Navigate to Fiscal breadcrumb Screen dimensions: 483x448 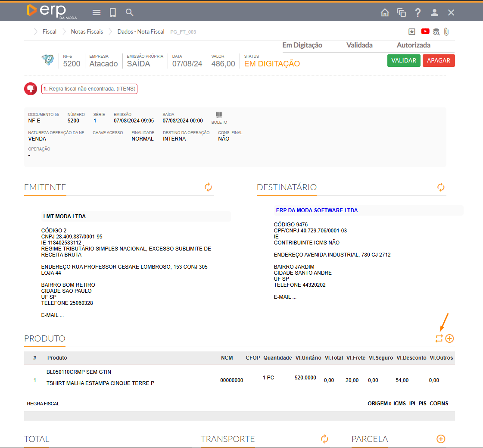pyautogui.click(x=50, y=31)
